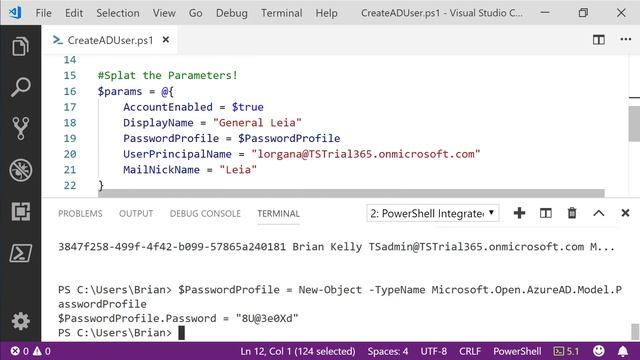Open the Debug menu
Viewport: 640px width, 360px height.
231,13
